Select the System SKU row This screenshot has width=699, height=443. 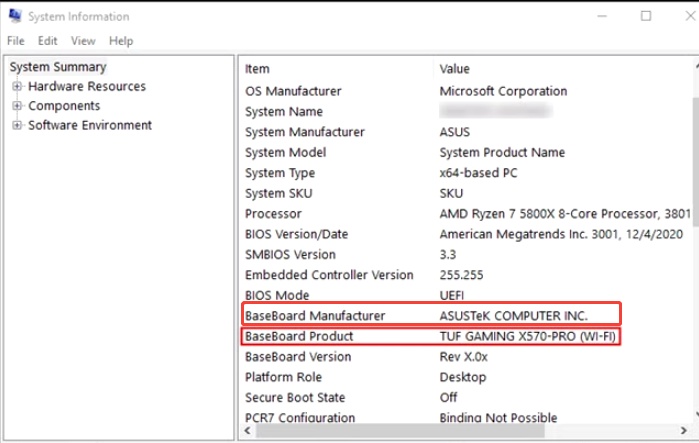point(467,193)
